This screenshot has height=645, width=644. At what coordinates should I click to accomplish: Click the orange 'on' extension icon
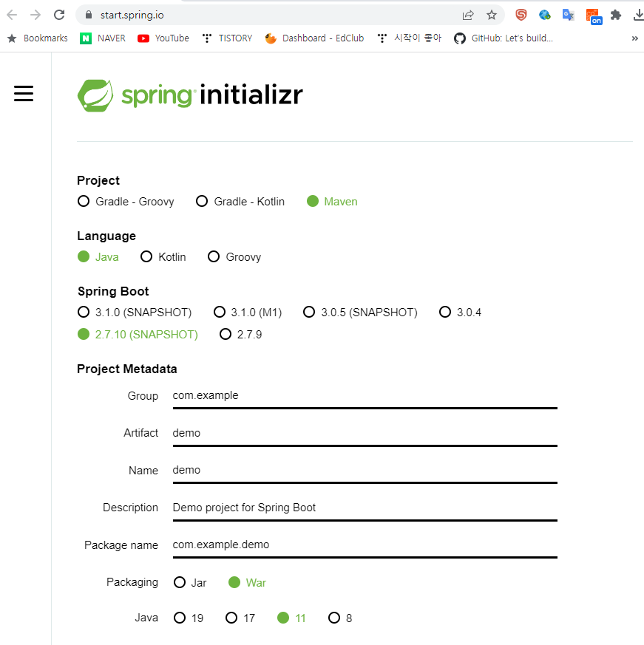[x=594, y=16]
